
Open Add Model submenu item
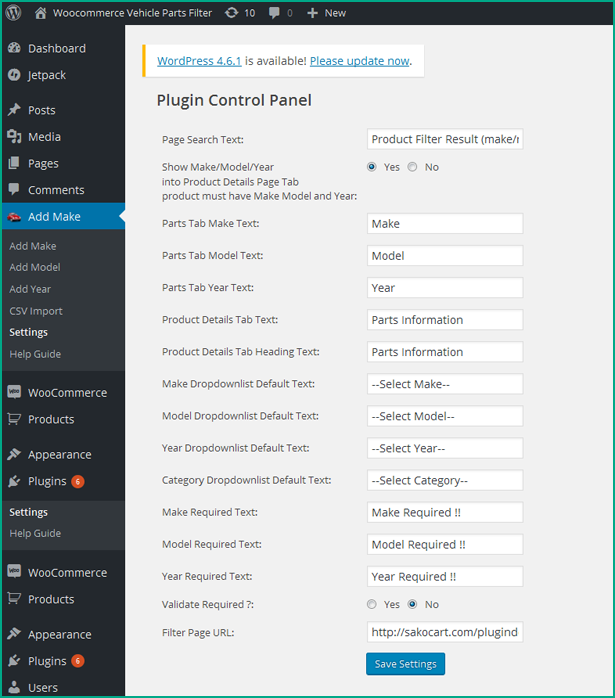[x=35, y=267]
